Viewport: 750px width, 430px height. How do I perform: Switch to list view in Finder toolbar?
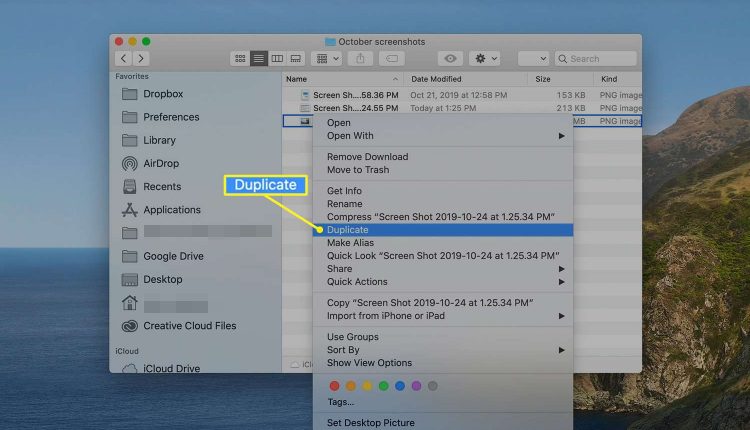point(258,58)
